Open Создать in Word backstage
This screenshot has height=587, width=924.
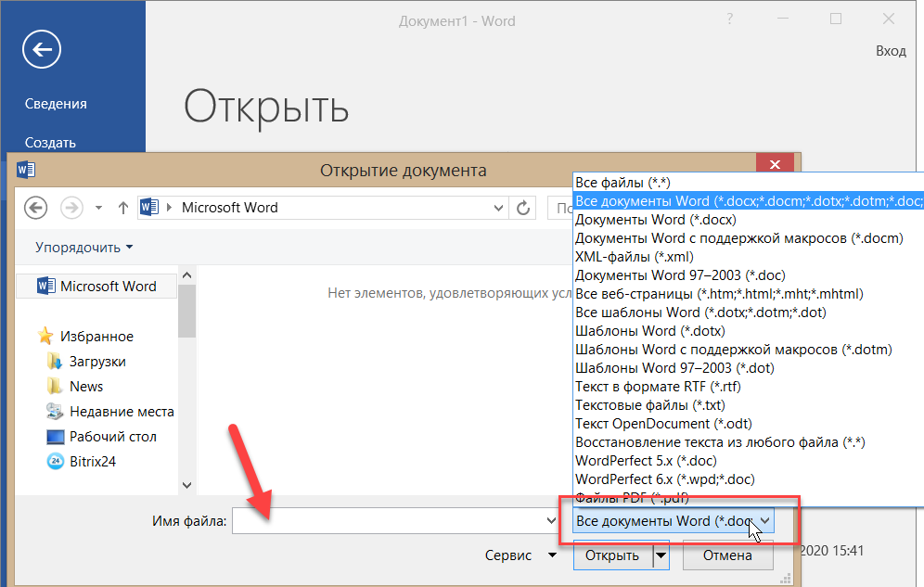[50, 143]
